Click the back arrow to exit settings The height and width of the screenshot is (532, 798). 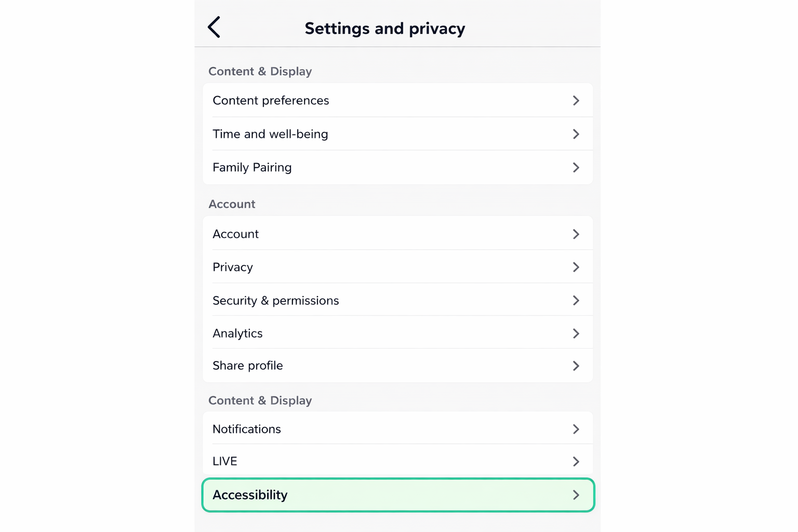pyautogui.click(x=214, y=27)
